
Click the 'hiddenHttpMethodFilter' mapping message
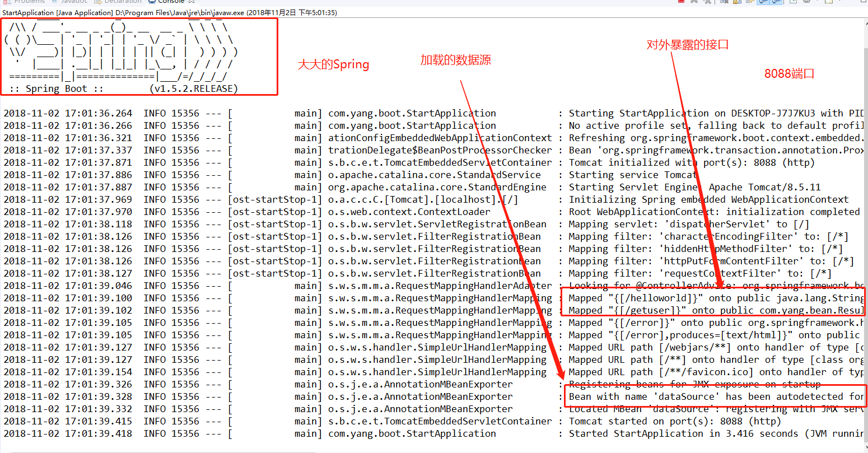pyautogui.click(x=706, y=249)
